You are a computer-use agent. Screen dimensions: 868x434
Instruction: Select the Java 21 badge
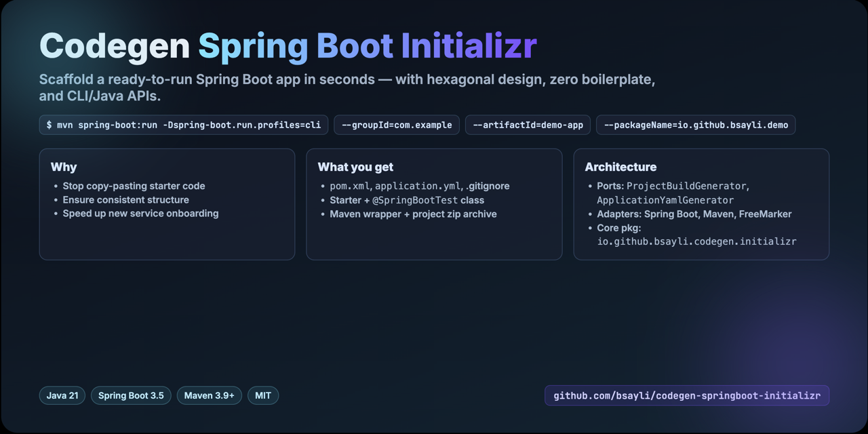[x=62, y=395]
